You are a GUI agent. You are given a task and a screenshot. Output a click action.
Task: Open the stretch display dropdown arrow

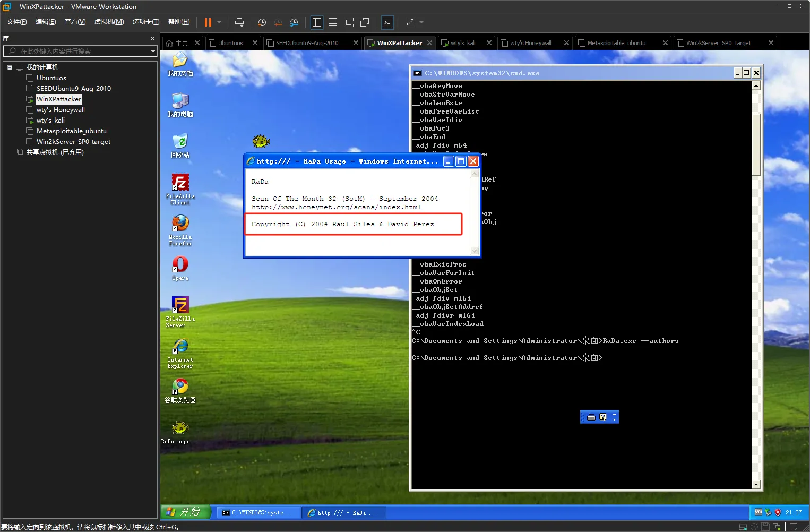point(421,22)
